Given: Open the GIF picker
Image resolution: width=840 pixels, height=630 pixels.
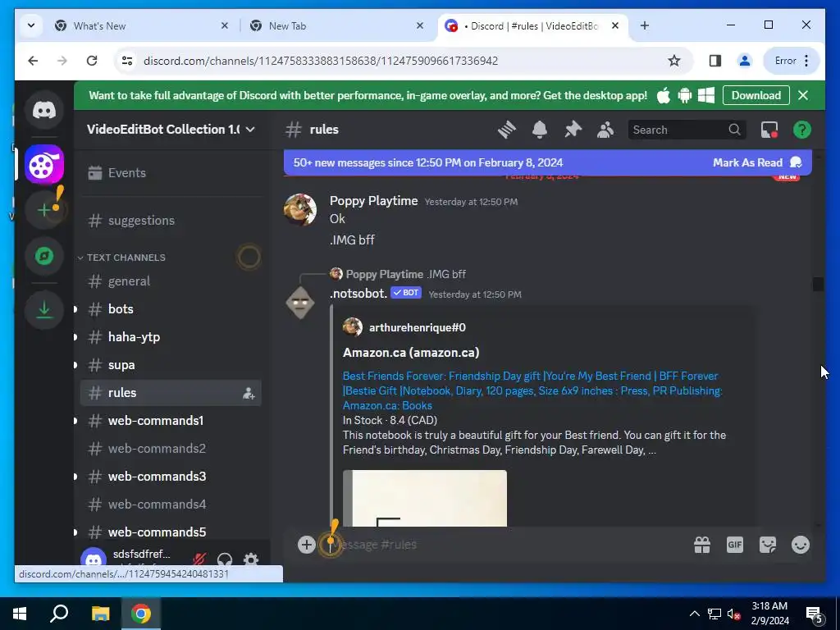Looking at the screenshot, I should (734, 545).
